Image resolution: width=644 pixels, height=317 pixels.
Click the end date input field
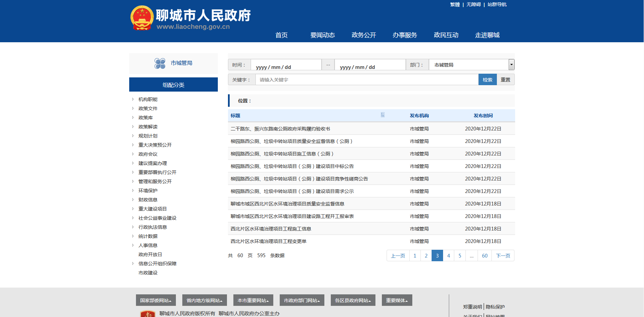click(370, 65)
